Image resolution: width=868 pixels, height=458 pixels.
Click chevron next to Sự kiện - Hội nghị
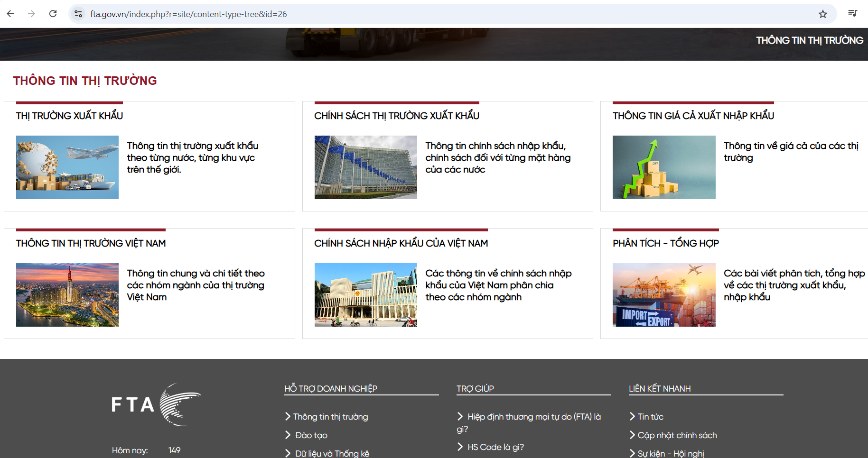[x=632, y=453]
